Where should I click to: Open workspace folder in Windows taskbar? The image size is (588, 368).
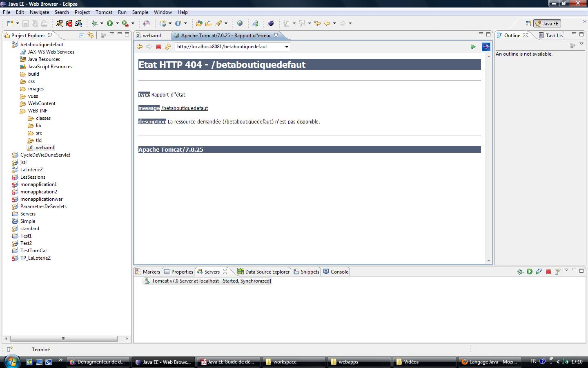tap(294, 362)
